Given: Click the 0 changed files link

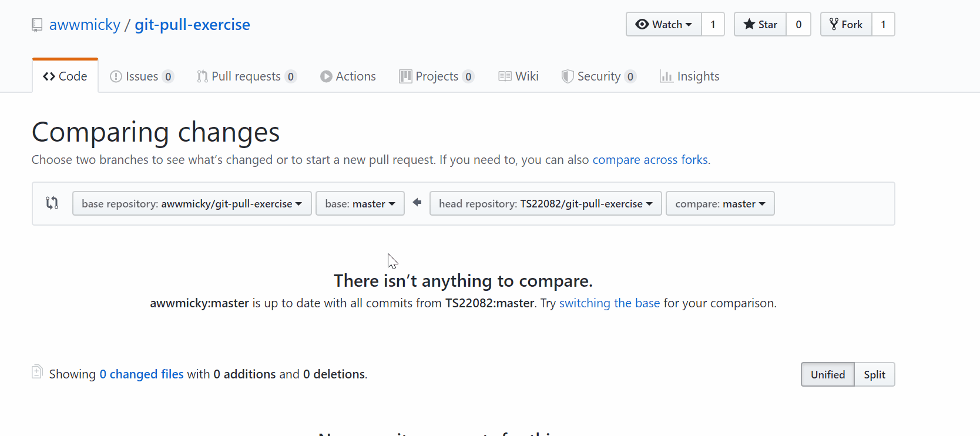Looking at the screenshot, I should click(x=142, y=374).
